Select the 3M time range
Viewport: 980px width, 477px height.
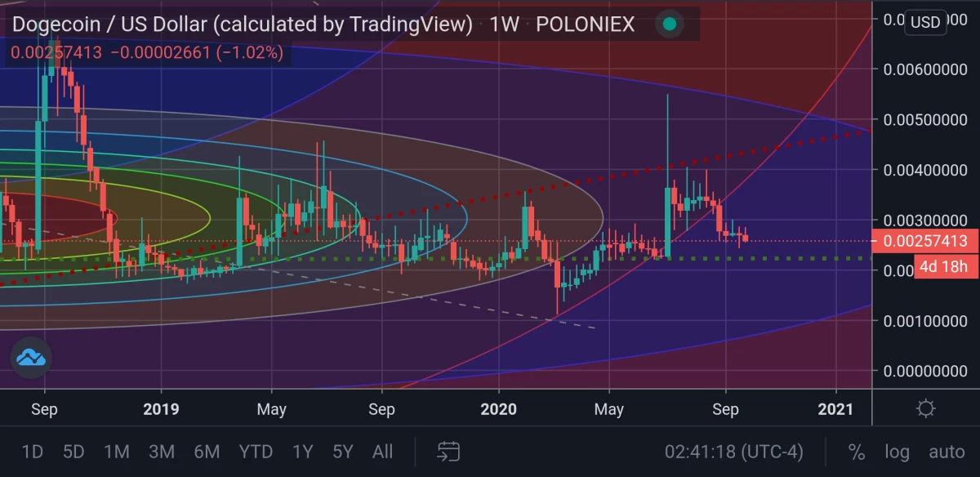coord(162,451)
